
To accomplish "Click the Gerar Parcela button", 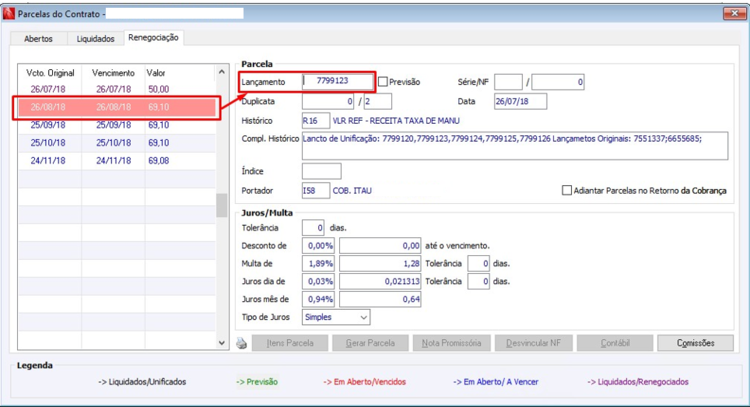I will (x=370, y=343).
